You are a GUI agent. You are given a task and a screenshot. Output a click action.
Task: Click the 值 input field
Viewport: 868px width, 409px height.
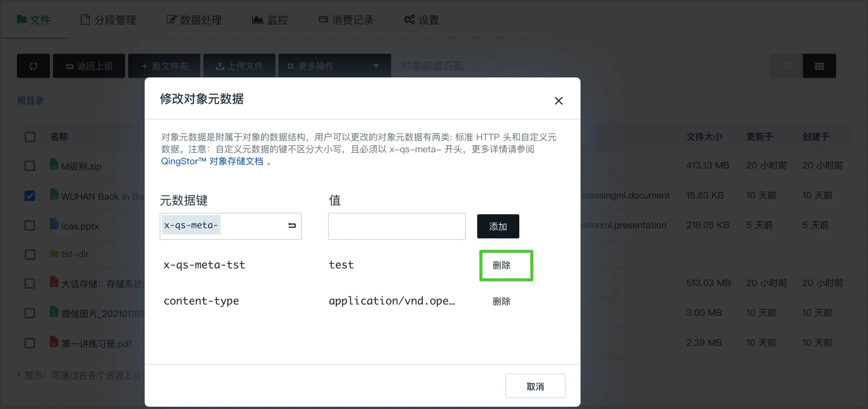397,226
